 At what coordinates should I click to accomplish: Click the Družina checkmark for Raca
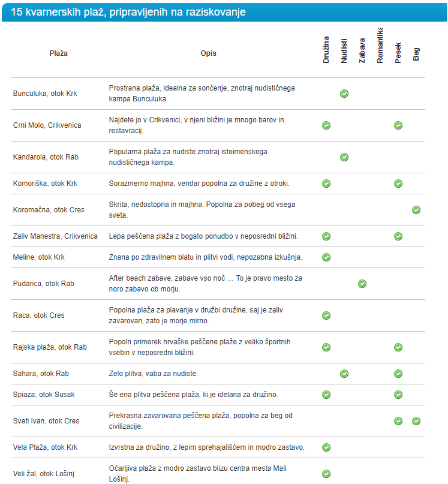click(x=326, y=315)
